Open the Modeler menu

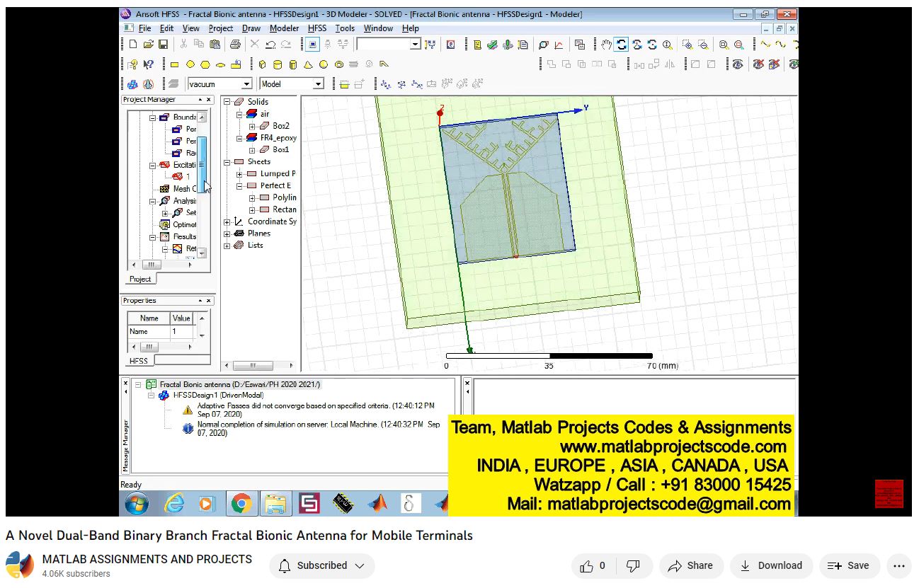[284, 28]
